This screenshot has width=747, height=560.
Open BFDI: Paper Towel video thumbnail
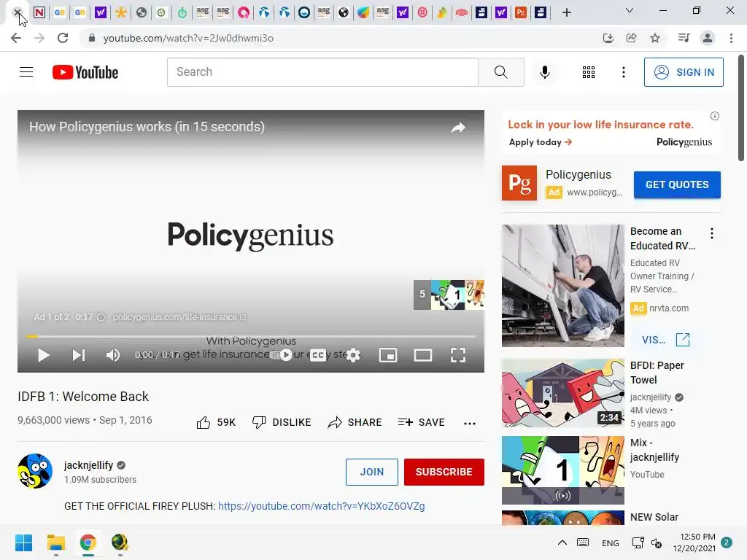562,393
